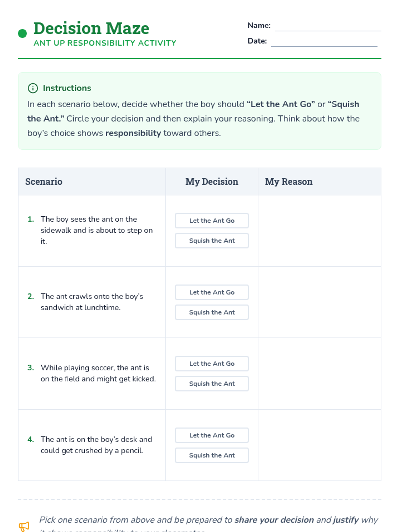
Task: Choose "Let the Ant Go" for sandwich scenario
Action: tap(212, 292)
